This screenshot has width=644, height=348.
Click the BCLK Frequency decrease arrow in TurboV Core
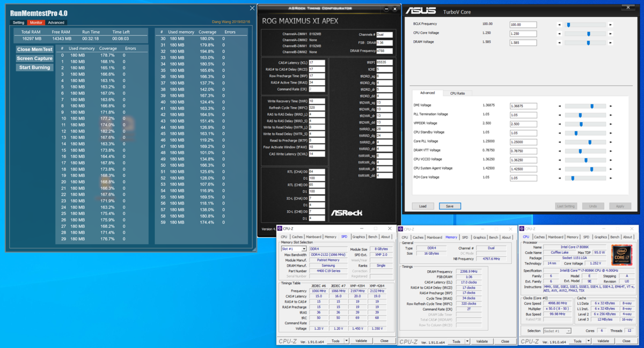(x=560, y=25)
